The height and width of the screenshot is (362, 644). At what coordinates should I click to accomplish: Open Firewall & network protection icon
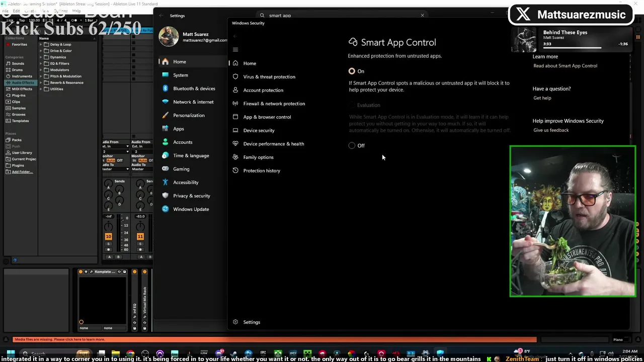click(235, 104)
